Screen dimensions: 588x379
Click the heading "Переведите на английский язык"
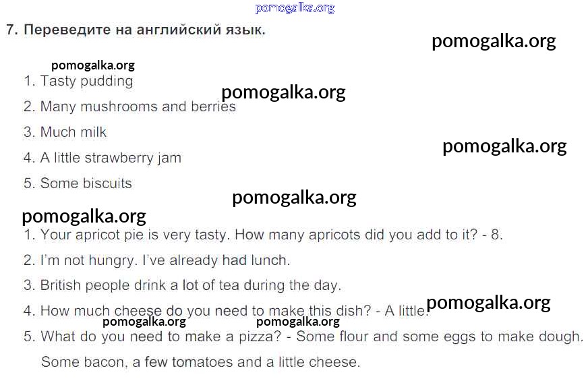135,31
